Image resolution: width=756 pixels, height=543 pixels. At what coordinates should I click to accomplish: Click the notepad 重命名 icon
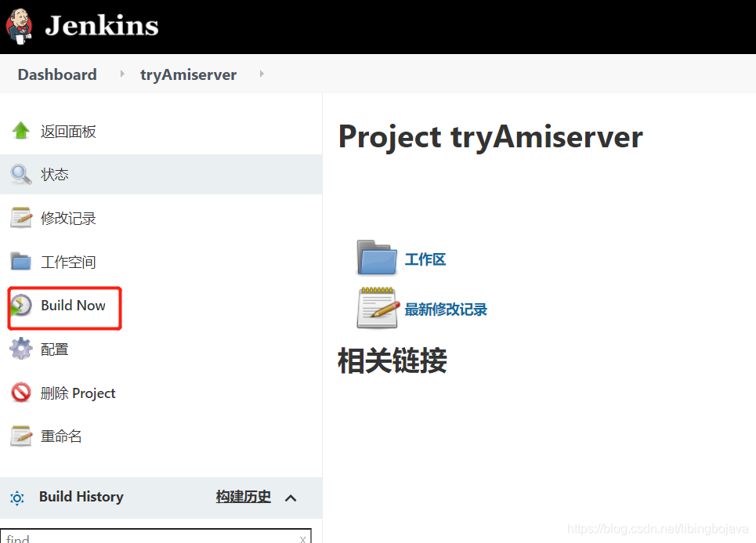pyautogui.click(x=20, y=436)
